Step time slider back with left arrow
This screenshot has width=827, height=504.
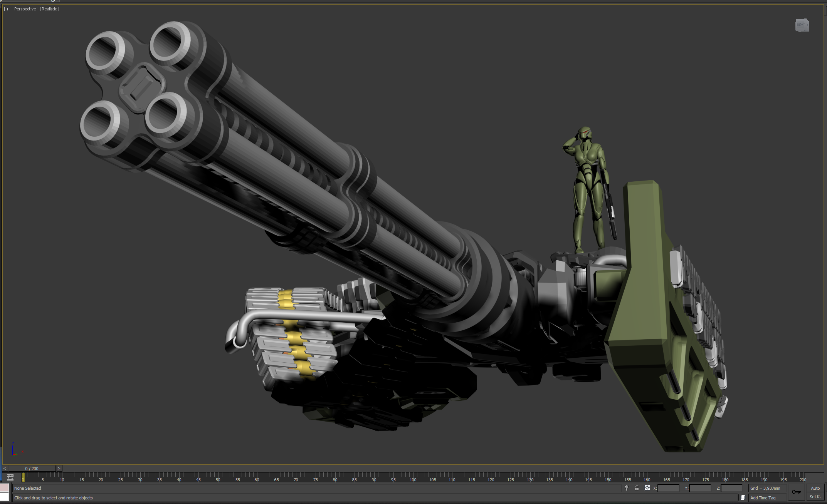pyautogui.click(x=5, y=469)
